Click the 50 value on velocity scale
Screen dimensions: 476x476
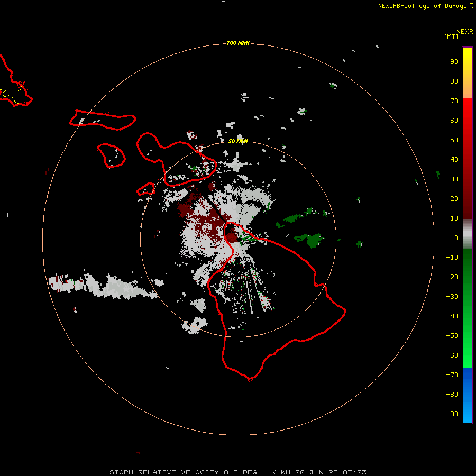click(454, 140)
